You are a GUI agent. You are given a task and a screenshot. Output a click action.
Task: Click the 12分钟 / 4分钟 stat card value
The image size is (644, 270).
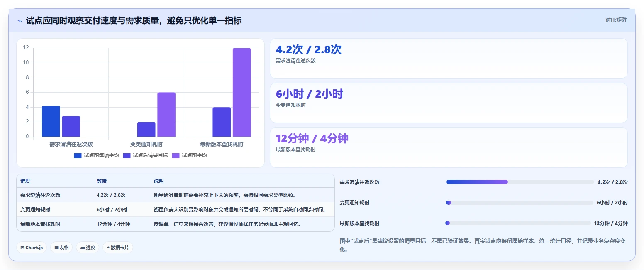point(312,138)
